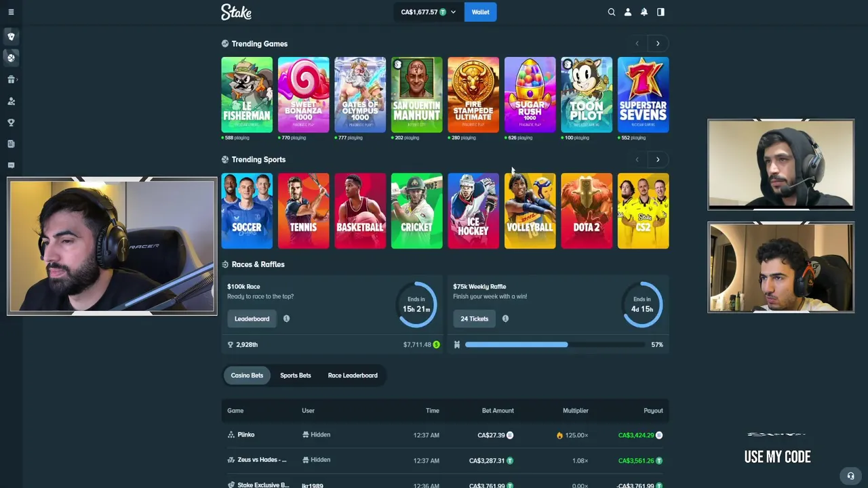Viewport: 868px width, 488px height.
Task: Click the Plinko game icon in bets table
Action: 231,435
